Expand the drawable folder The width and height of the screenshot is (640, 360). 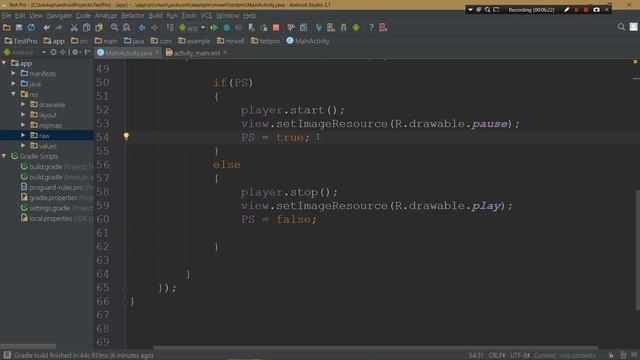pyautogui.click(x=23, y=104)
